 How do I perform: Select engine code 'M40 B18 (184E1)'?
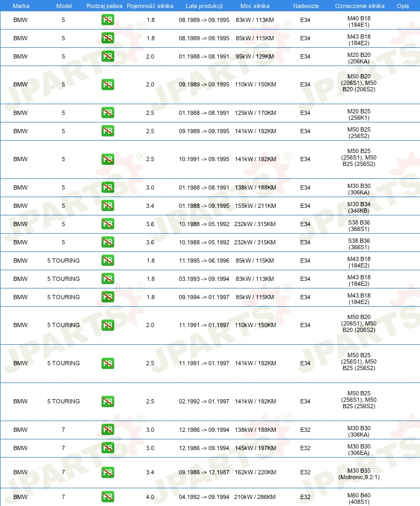pyautogui.click(x=359, y=21)
